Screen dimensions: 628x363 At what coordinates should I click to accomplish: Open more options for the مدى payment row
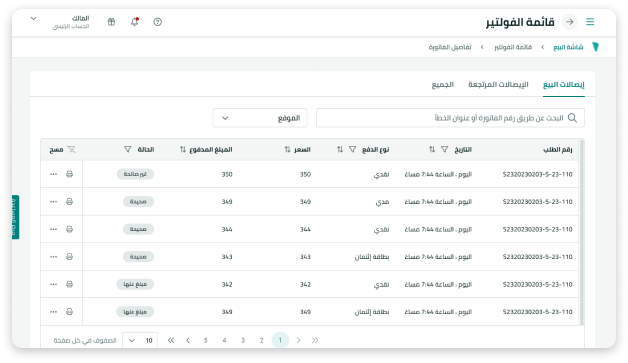click(x=53, y=202)
